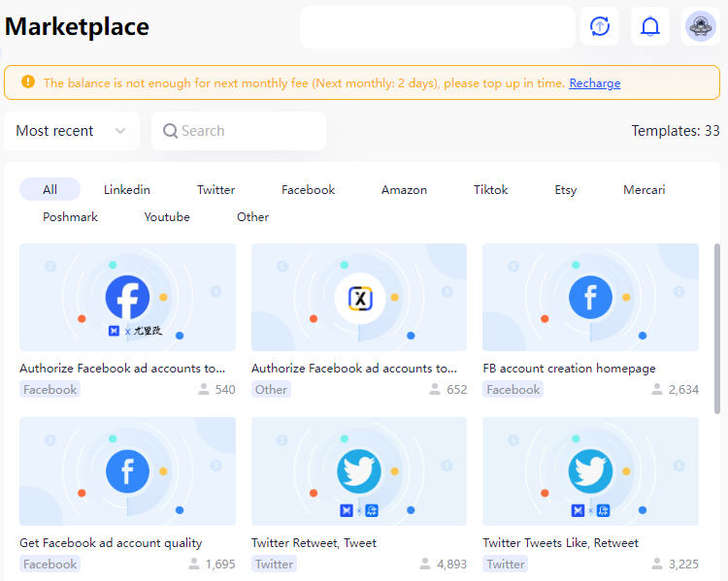The image size is (728, 581).
Task: Open the Most recent sort dropdown
Action: click(x=72, y=131)
